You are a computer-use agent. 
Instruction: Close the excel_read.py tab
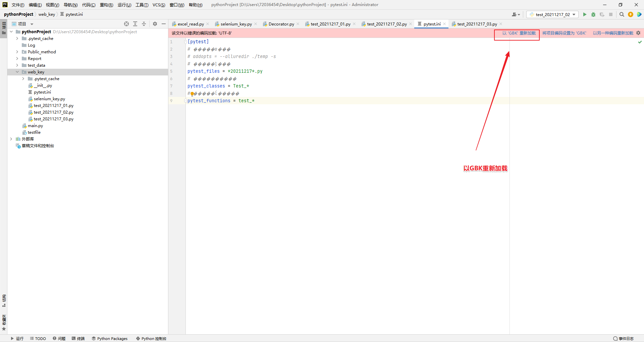tap(208, 24)
